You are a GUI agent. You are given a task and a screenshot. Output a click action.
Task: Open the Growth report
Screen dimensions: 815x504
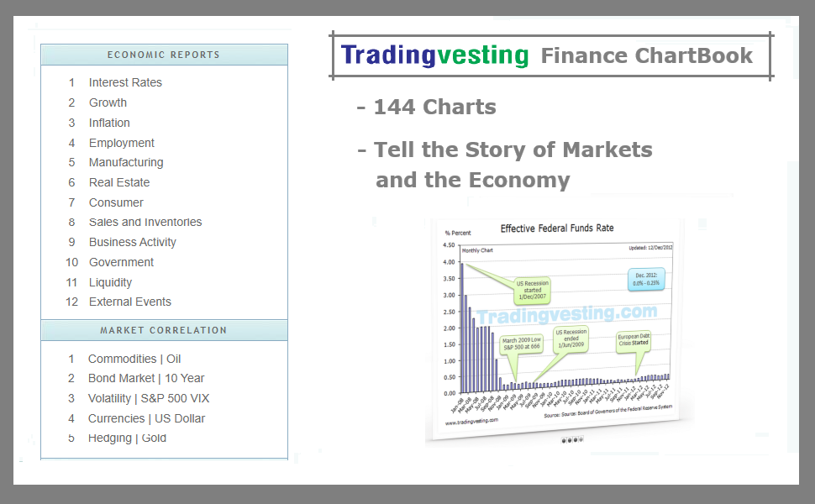[108, 102]
